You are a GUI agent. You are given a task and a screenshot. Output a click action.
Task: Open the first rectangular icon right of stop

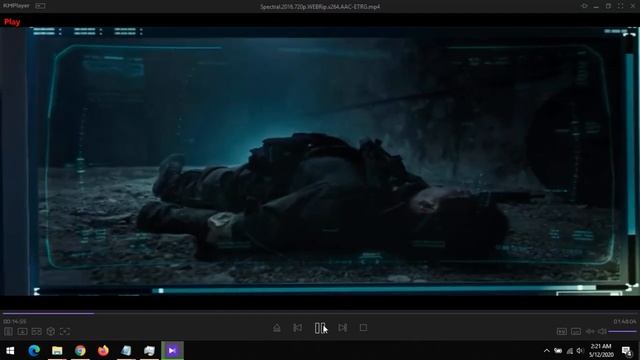click(562, 331)
